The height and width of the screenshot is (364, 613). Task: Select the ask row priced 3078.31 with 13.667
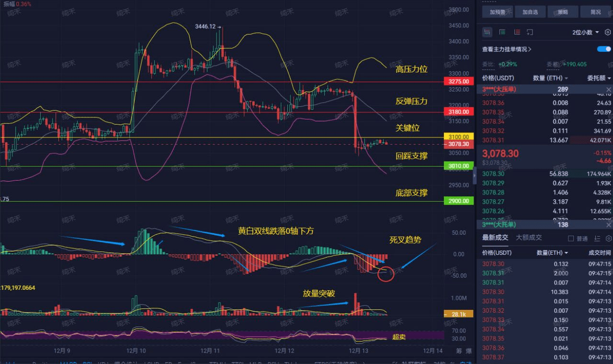545,140
